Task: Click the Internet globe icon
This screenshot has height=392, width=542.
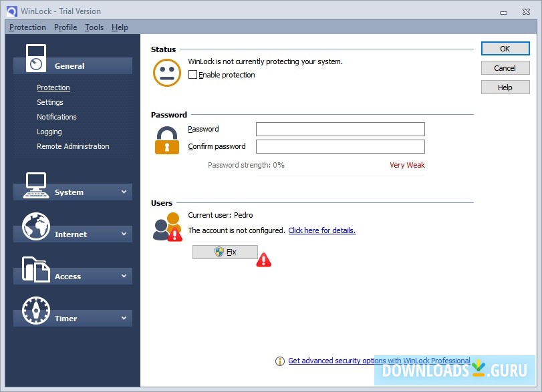Action: point(36,226)
